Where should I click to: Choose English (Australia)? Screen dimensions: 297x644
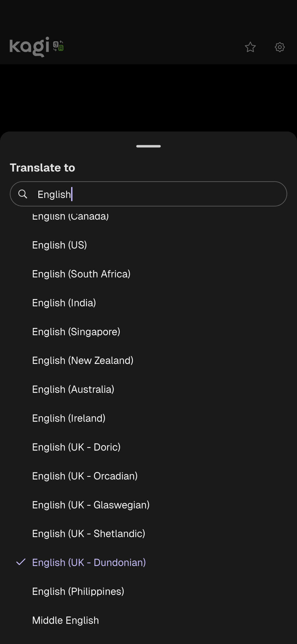73,389
